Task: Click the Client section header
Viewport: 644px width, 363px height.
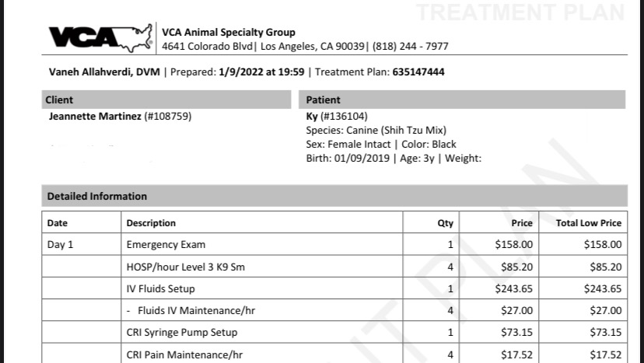Action: [x=166, y=99]
